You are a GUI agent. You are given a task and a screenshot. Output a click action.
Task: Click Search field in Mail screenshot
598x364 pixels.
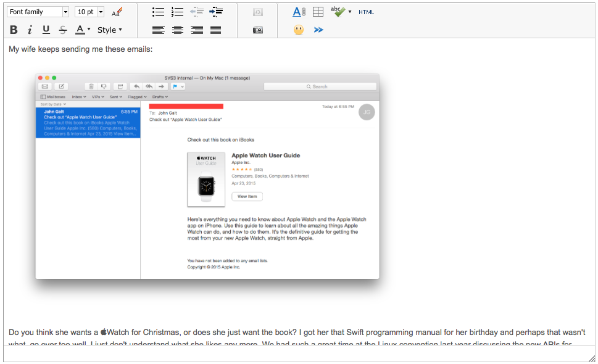[x=320, y=86]
